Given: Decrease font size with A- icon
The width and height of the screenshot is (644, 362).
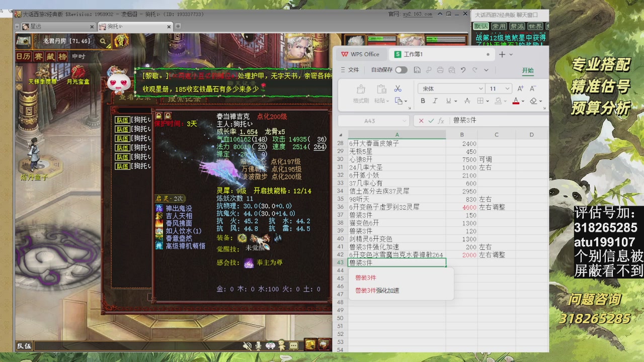Looking at the screenshot, I should pyautogui.click(x=533, y=88).
